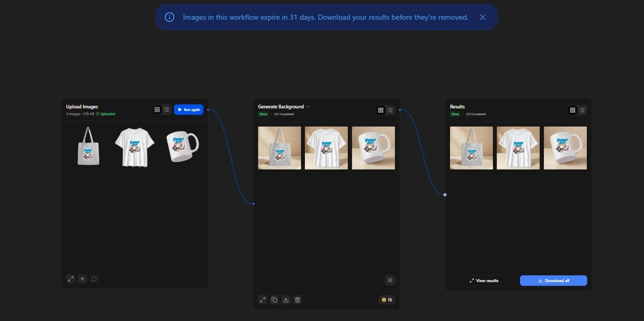Image resolution: width=644 pixels, height=321 pixels.
Task: Click the Run again button
Action: point(189,109)
